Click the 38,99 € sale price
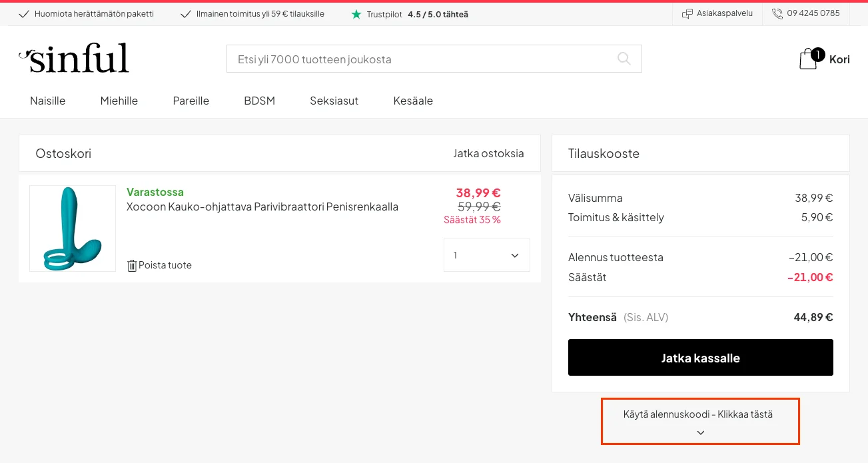 [478, 193]
